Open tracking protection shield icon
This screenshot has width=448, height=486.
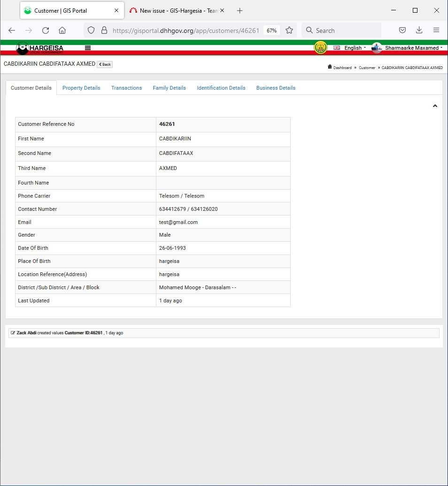pyautogui.click(x=91, y=31)
